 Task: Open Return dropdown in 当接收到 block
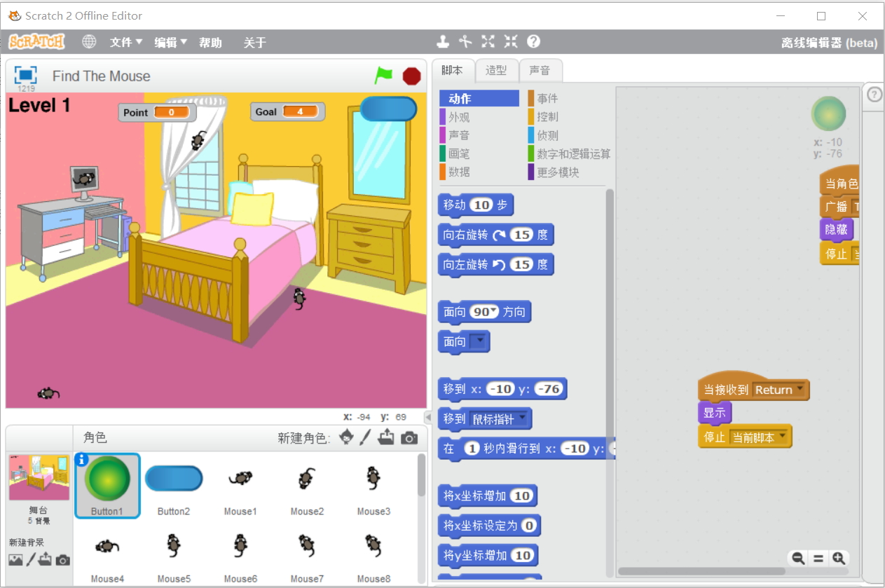coord(800,390)
